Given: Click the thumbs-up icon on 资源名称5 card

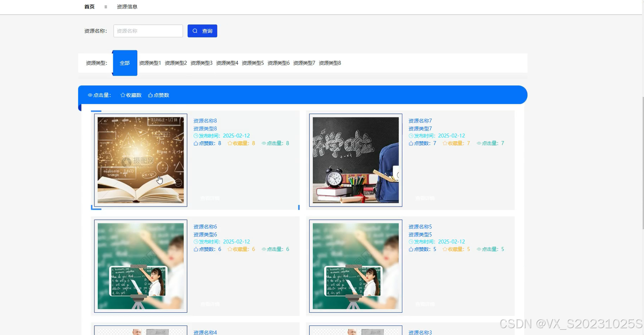Looking at the screenshot, I should point(411,249).
